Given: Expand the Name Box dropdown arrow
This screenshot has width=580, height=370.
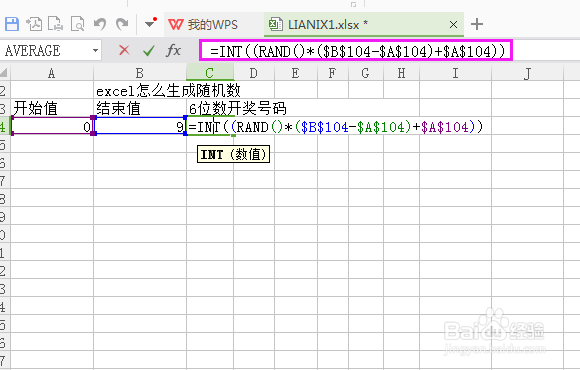Looking at the screenshot, I should (95, 50).
